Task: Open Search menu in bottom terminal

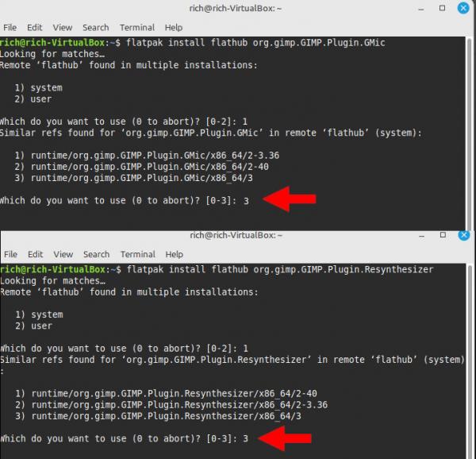Action: tap(96, 254)
